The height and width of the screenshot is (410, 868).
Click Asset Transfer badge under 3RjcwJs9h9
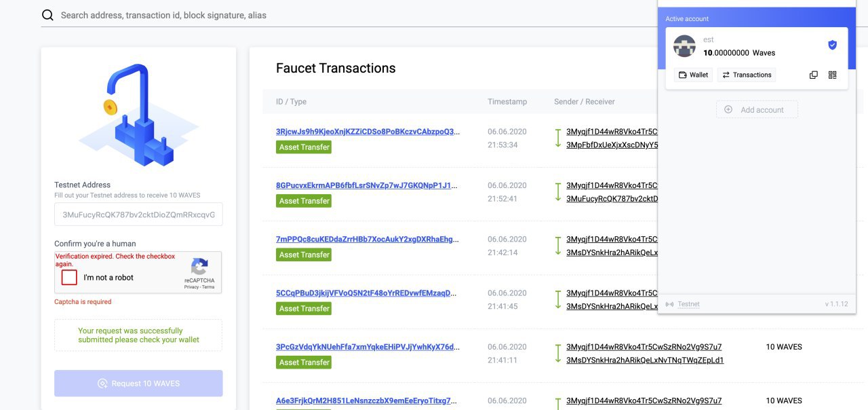click(x=304, y=147)
